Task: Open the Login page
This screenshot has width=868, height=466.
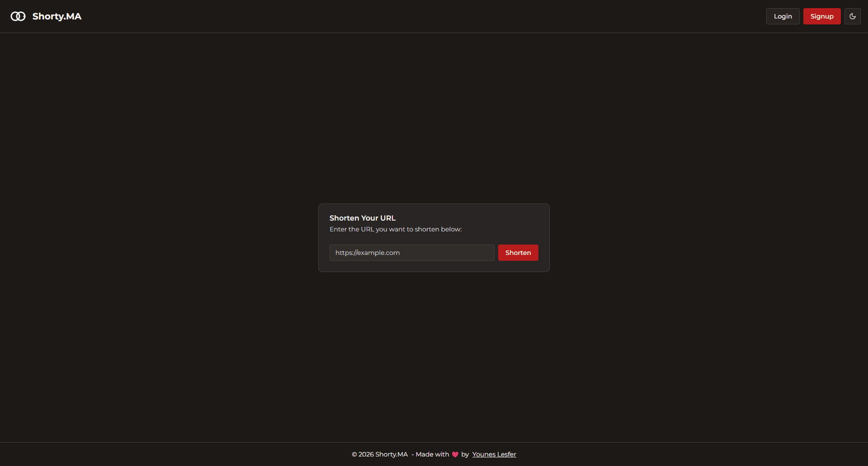Action: pos(783,16)
